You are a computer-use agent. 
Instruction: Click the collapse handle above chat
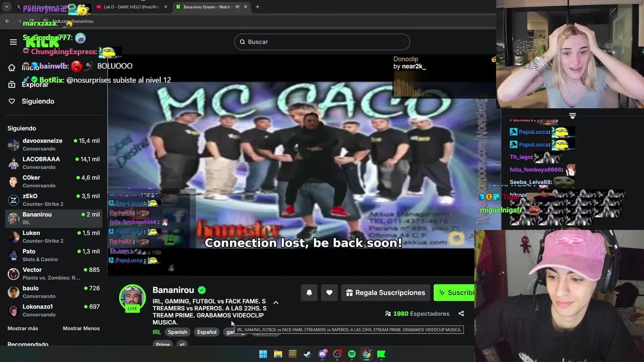pos(573,116)
